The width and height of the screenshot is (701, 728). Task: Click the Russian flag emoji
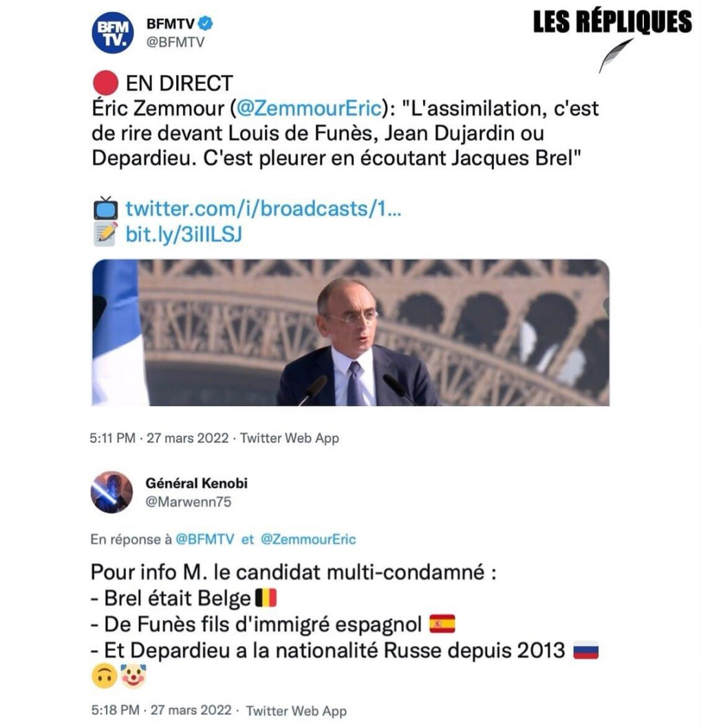586,650
